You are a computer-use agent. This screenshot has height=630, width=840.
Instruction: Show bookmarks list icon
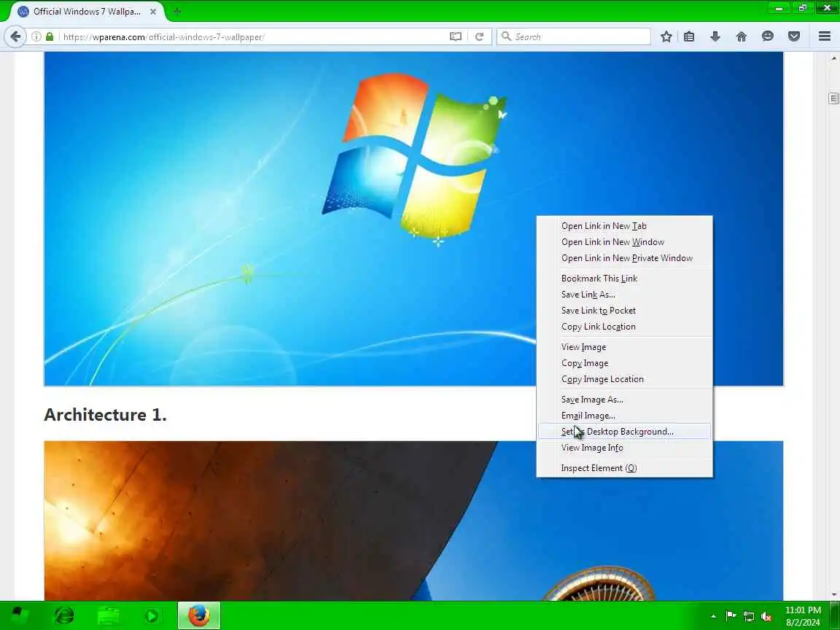pyautogui.click(x=689, y=36)
